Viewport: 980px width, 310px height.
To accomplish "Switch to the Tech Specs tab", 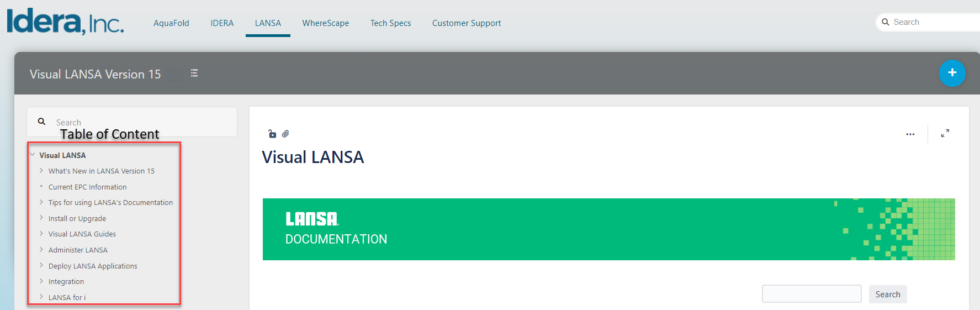I will 390,23.
